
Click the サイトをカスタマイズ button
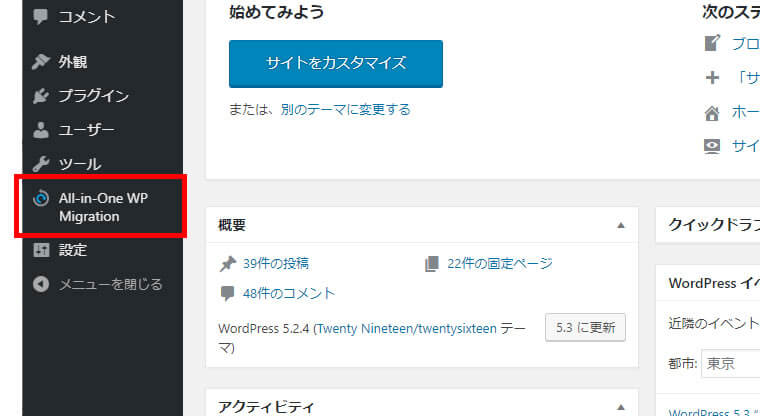coord(336,64)
